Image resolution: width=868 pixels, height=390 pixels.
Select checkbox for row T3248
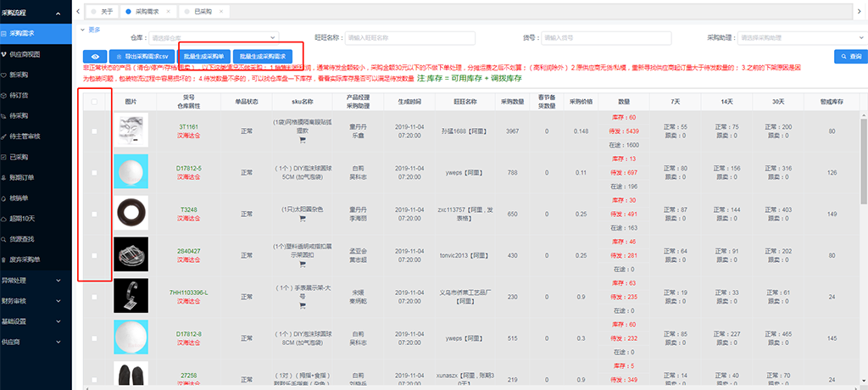tap(94, 214)
